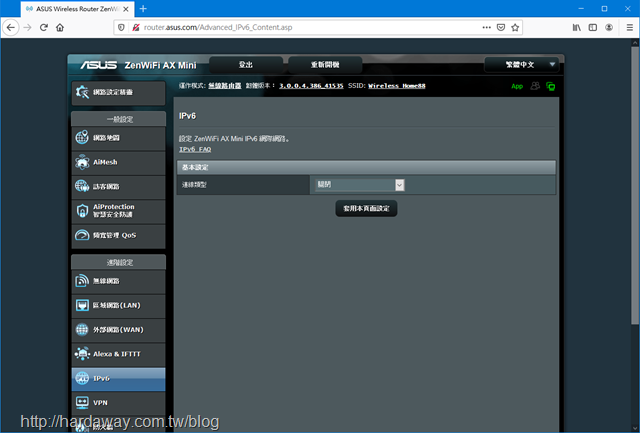Click the ZenWiFi AX Mini title
Image resolution: width=640 pixels, height=433 pixels.
[x=160, y=65]
